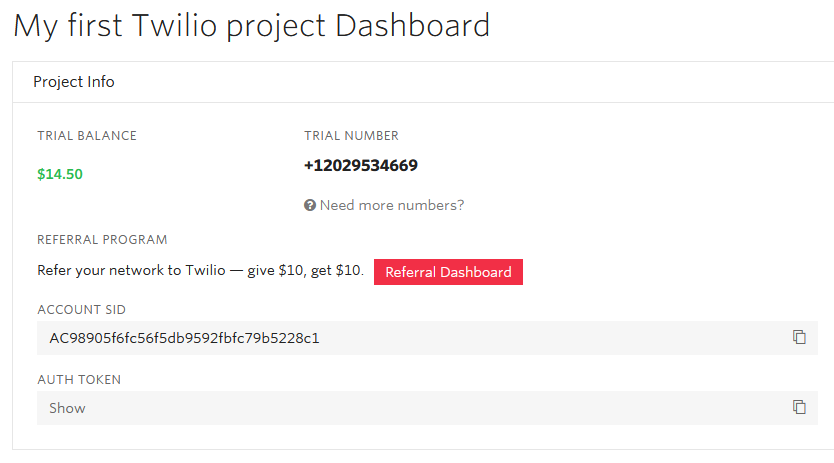
Task: Click the AUTH TOKEN label
Action: (x=79, y=380)
